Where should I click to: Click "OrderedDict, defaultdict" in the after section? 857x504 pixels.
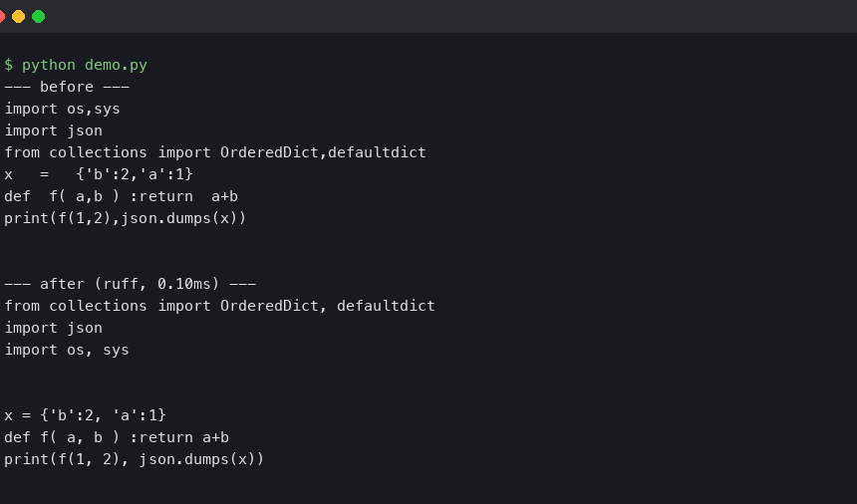pyautogui.click(x=328, y=306)
